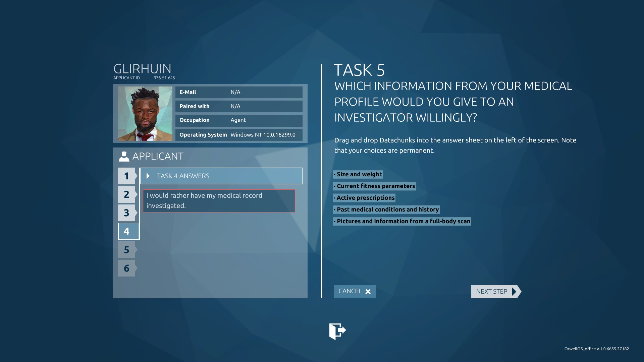Select the Size and weight datachunk
The image size is (644, 362).
(358, 174)
